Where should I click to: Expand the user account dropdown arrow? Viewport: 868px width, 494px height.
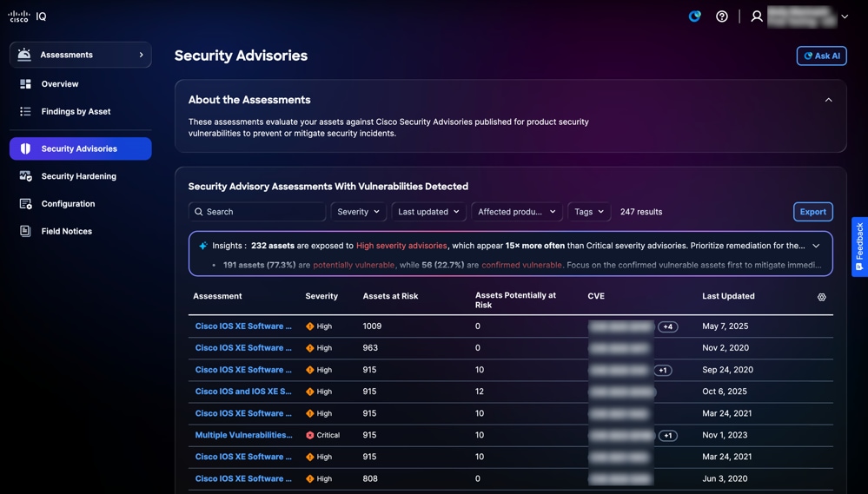click(x=845, y=16)
